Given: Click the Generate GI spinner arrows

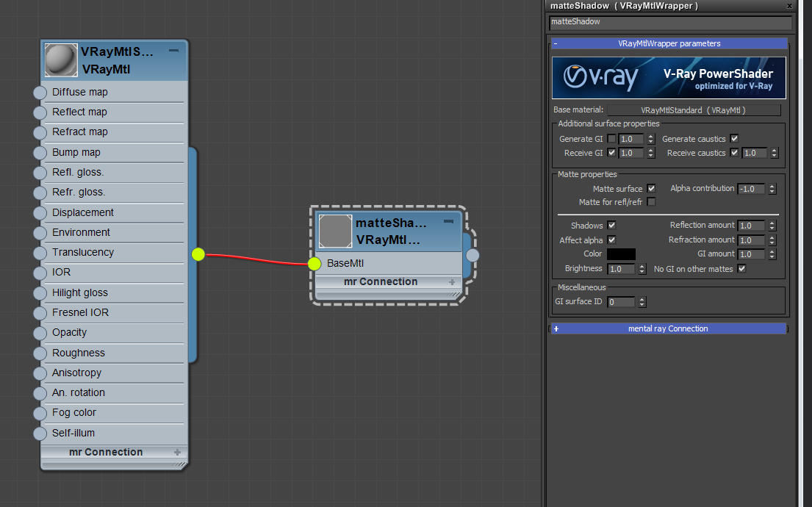Looking at the screenshot, I should (651, 139).
